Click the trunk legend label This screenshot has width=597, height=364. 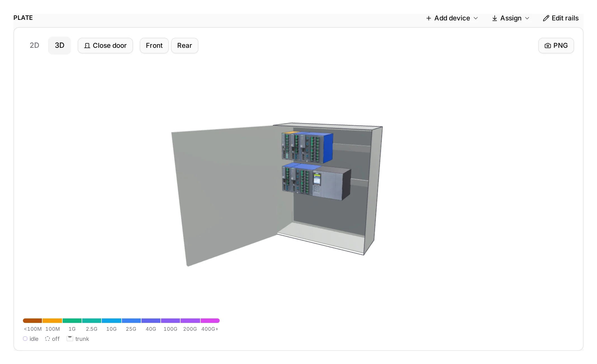tap(82, 339)
